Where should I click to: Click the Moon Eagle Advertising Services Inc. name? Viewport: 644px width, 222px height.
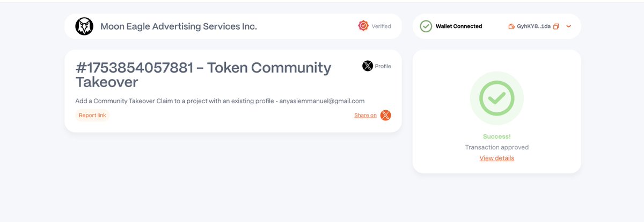coord(179,26)
